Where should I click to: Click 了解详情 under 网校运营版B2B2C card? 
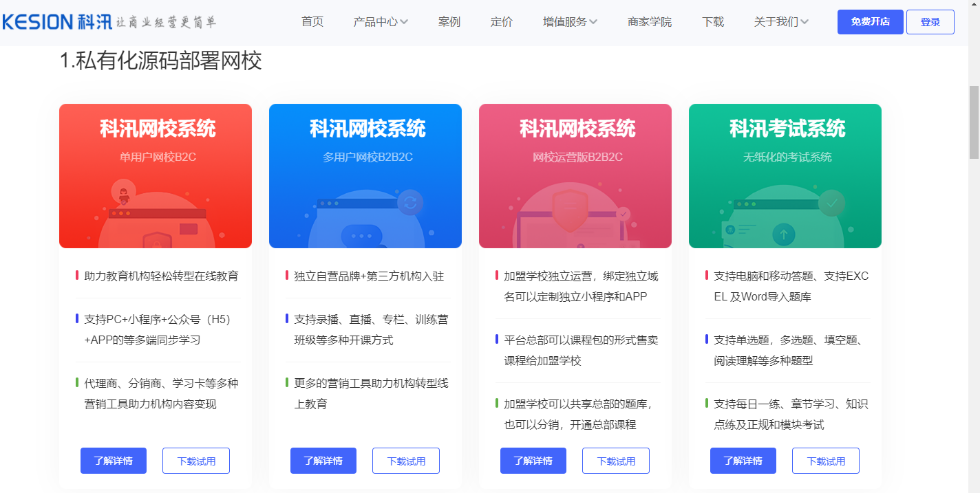pos(533,461)
